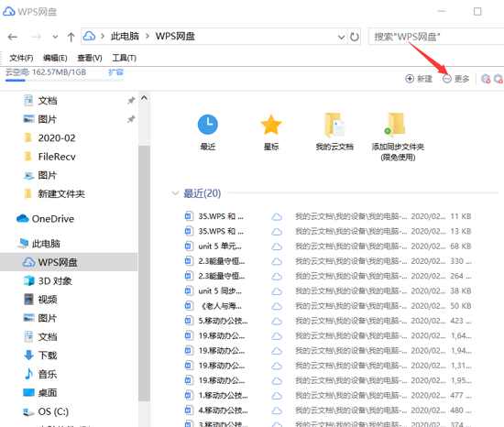Open 桌面 in navigation pane
The width and height of the screenshot is (504, 427).
coord(48,393)
